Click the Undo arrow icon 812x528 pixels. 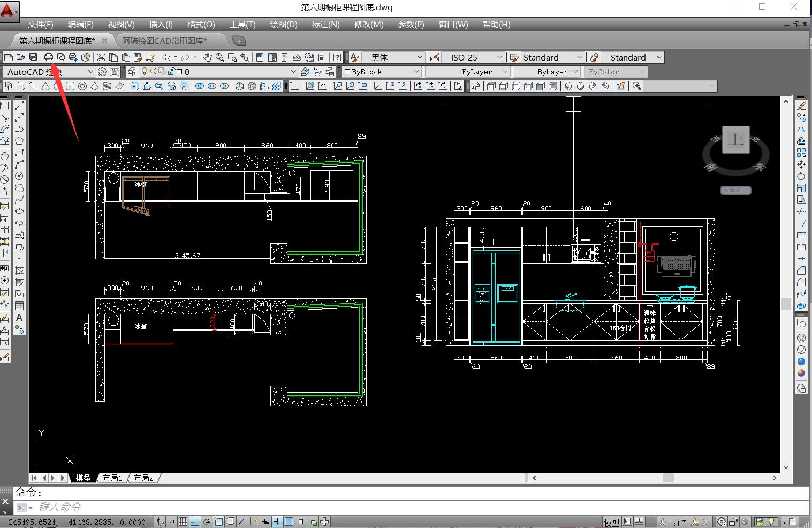(x=166, y=57)
